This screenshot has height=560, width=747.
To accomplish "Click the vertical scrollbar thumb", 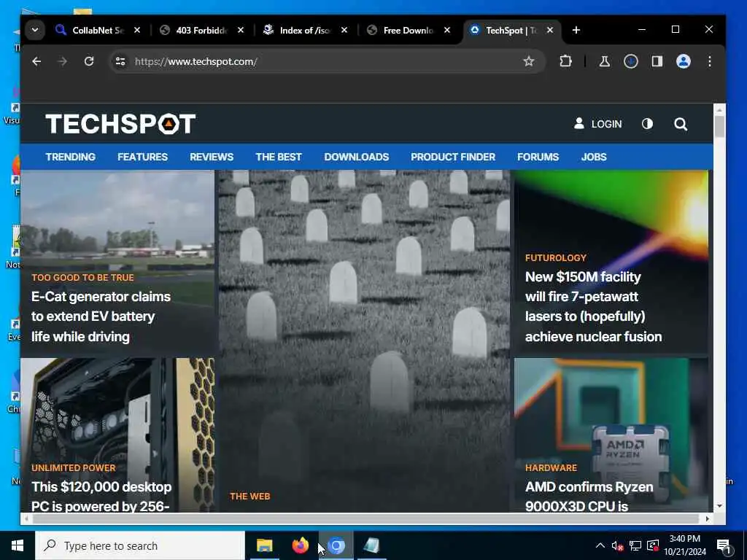I will pos(719,127).
